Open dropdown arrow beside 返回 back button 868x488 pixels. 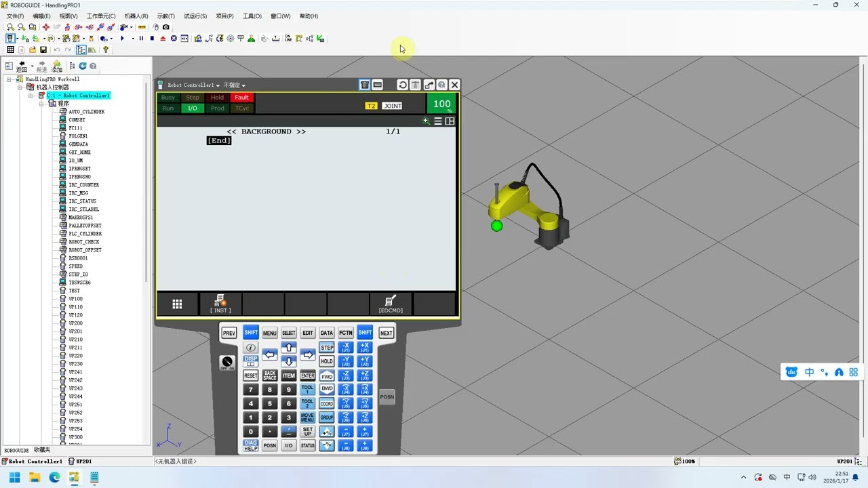(31, 66)
